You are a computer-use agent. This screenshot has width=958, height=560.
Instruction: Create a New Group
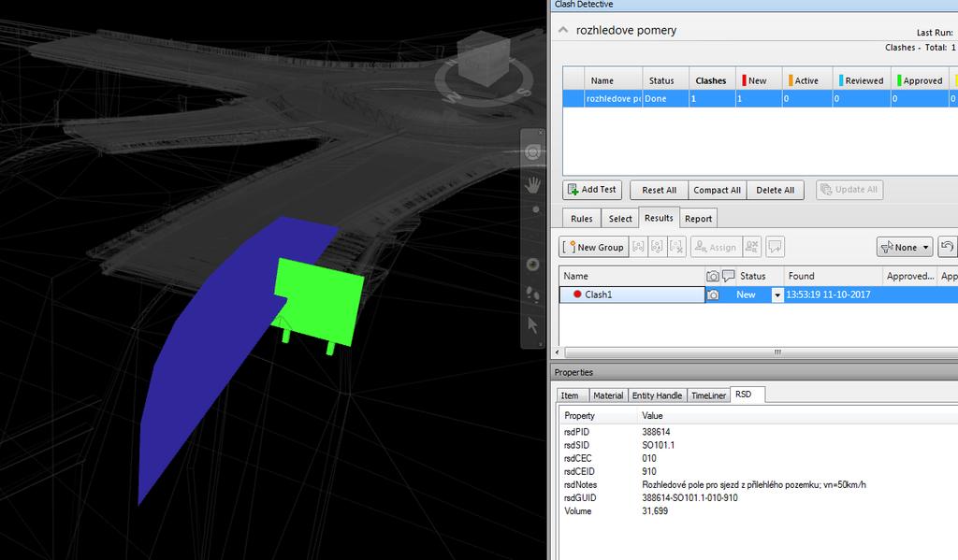click(593, 247)
